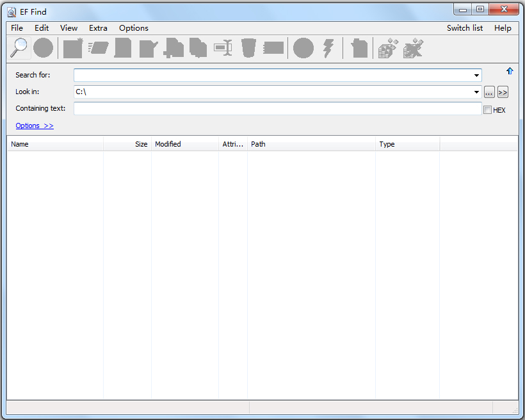Click the clipboard page icon after lightning bolt

tap(359, 48)
